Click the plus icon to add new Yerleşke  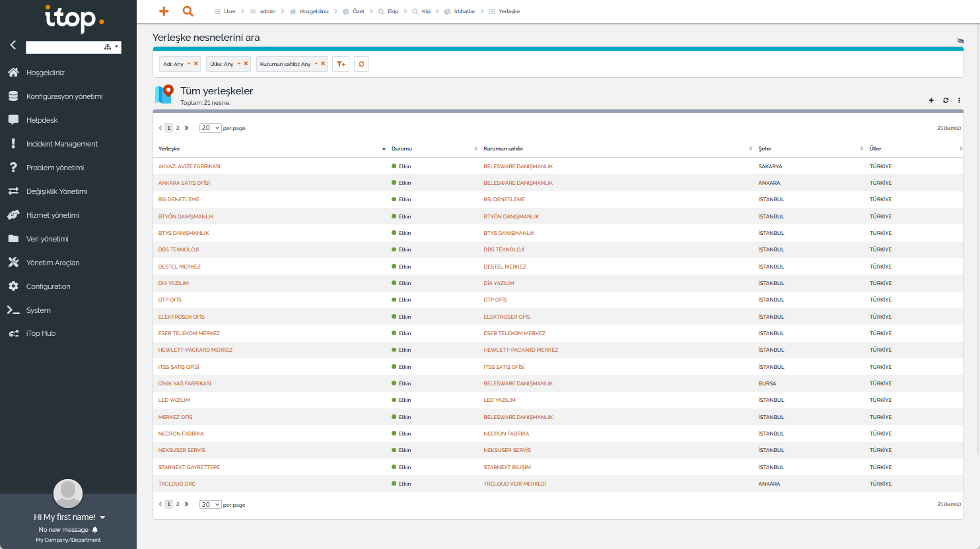931,100
